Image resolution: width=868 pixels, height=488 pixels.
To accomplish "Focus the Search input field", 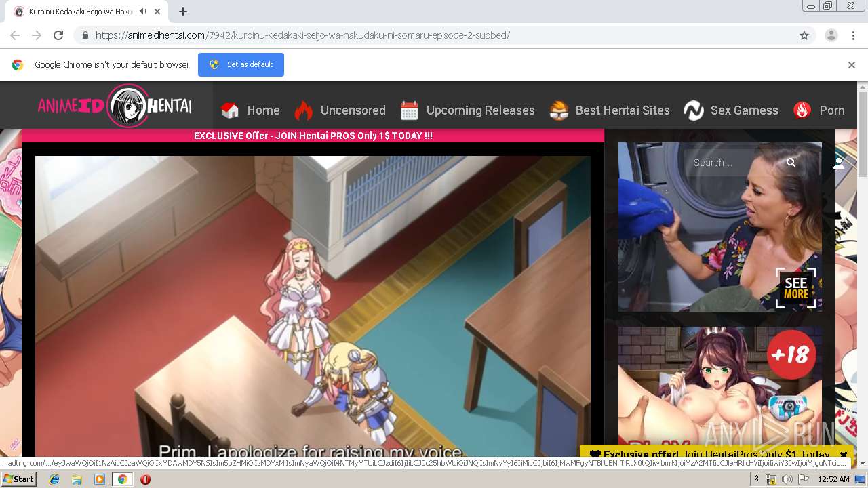I will click(734, 163).
